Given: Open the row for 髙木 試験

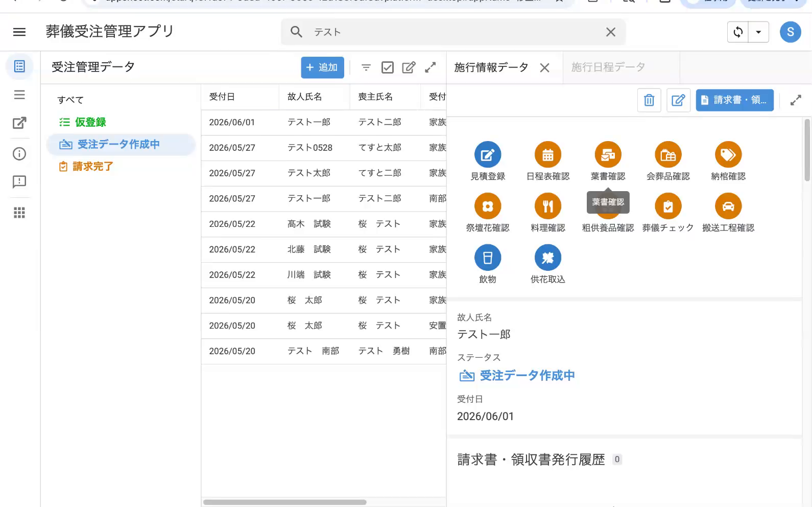Looking at the screenshot, I should point(324,224).
